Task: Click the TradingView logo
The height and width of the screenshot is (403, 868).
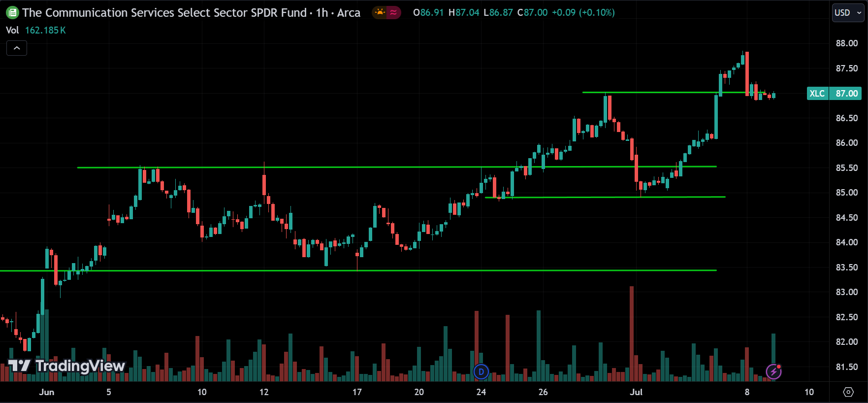Action: [x=66, y=366]
